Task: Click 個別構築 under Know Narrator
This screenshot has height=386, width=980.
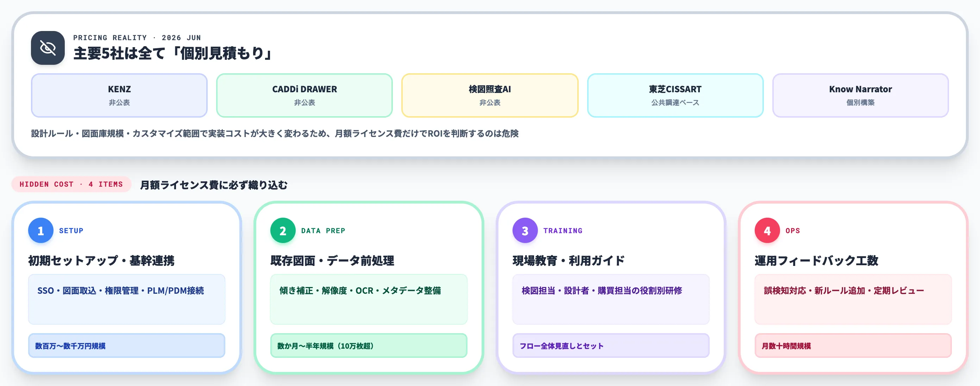Action: tap(861, 102)
